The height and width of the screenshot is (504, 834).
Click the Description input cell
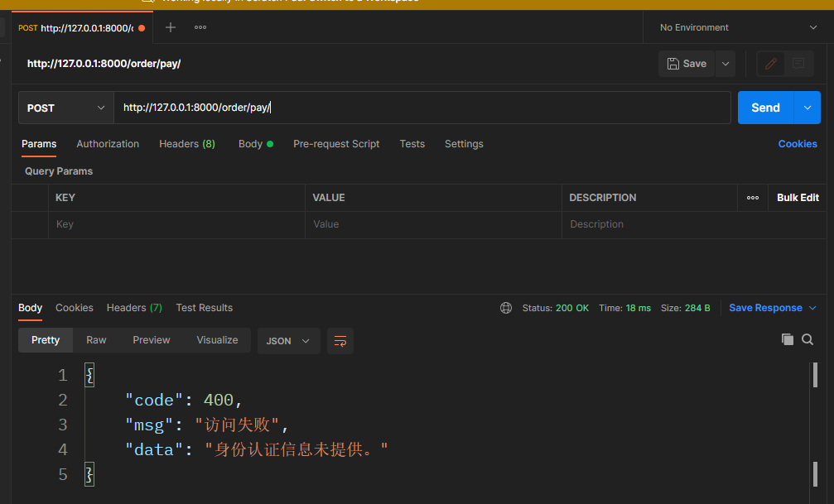point(694,224)
